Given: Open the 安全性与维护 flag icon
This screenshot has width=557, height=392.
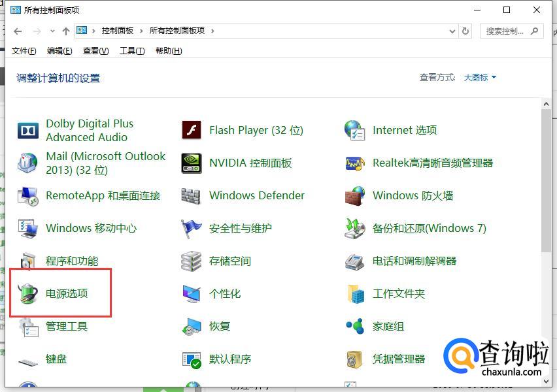Looking at the screenshot, I should (191, 228).
